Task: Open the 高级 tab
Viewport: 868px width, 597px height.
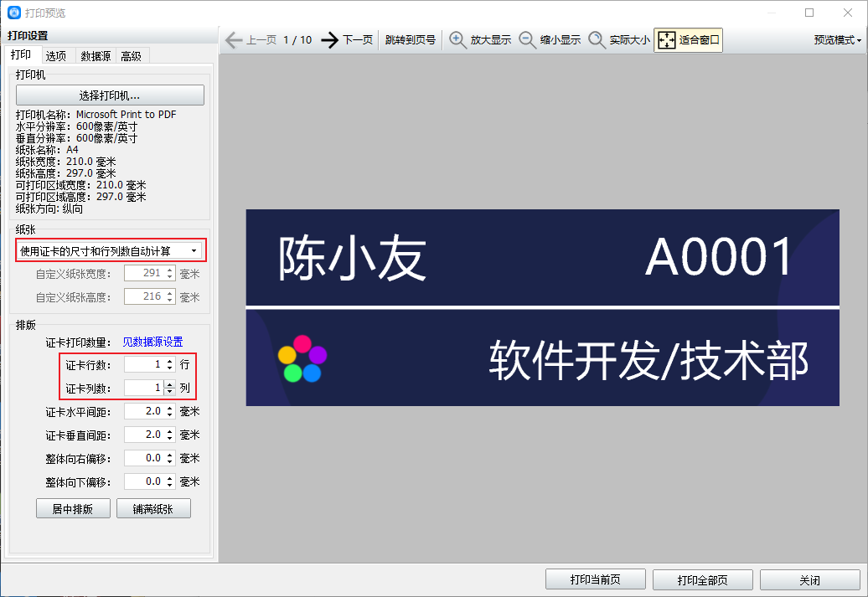Action: (131, 56)
